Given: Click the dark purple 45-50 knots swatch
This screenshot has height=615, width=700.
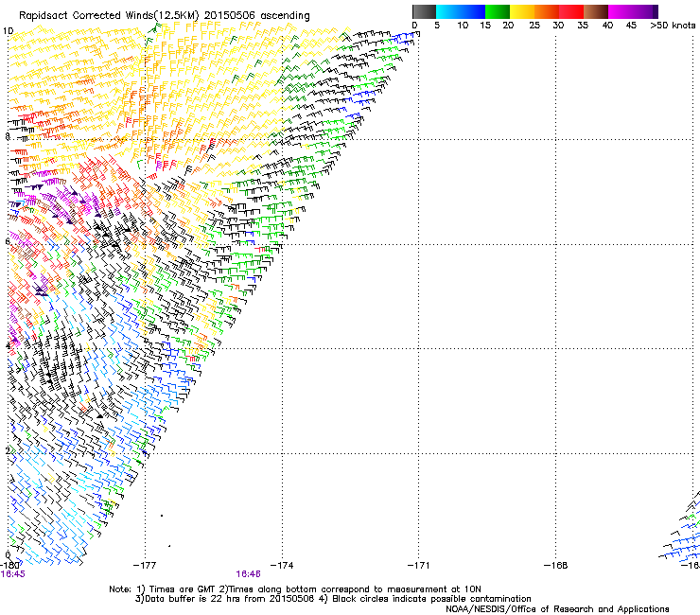Looking at the screenshot, I should [645, 11].
